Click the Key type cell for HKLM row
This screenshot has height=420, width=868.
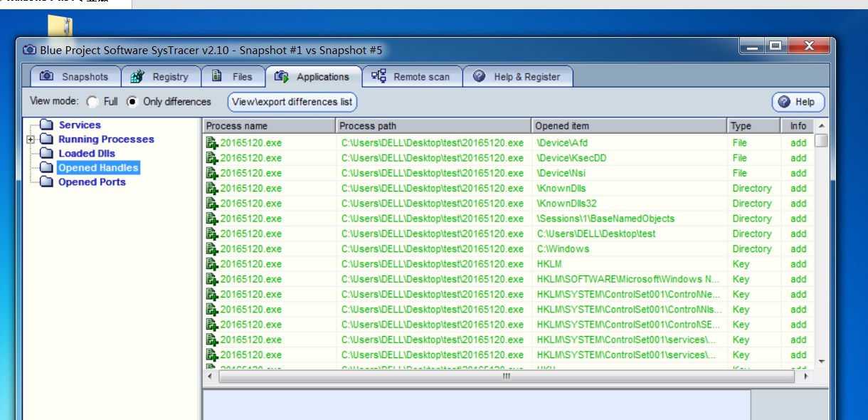(x=741, y=264)
